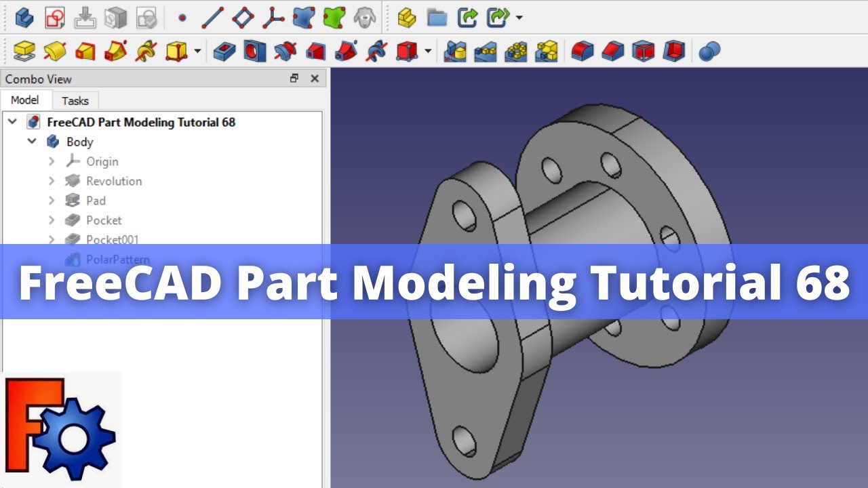The width and height of the screenshot is (868, 488).
Task: Select the document name in model tree
Action: click(141, 122)
